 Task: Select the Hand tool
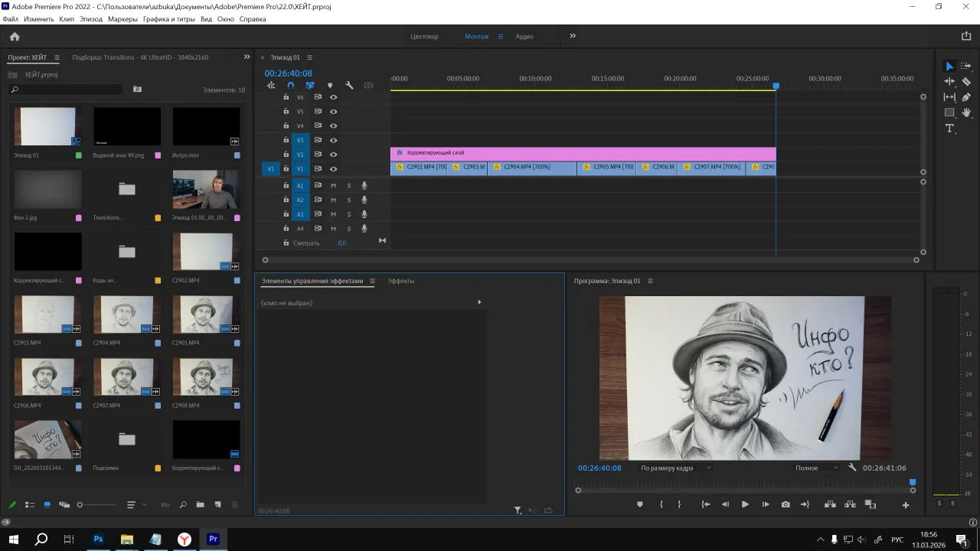click(x=966, y=112)
